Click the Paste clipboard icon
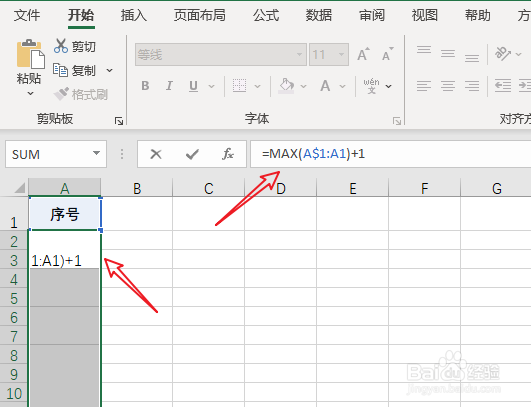This screenshot has width=531, height=407. pyautogui.click(x=30, y=53)
